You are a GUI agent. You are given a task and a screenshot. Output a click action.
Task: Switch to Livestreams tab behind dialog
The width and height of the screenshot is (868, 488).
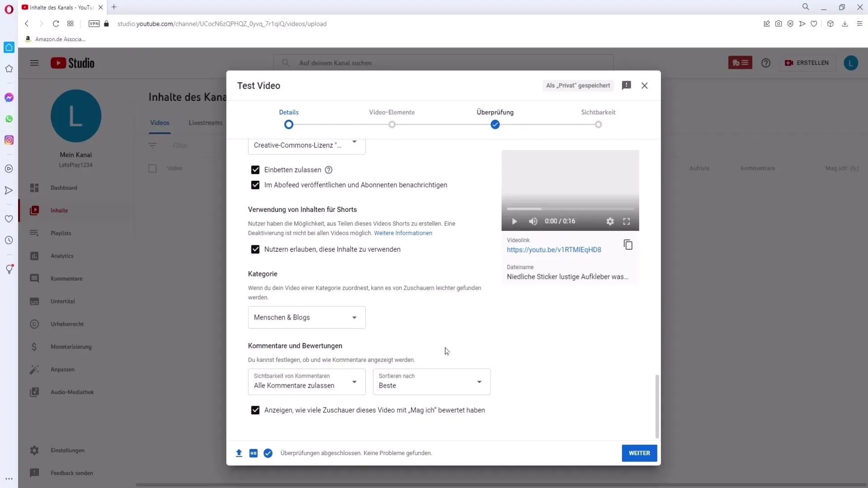pyautogui.click(x=206, y=123)
